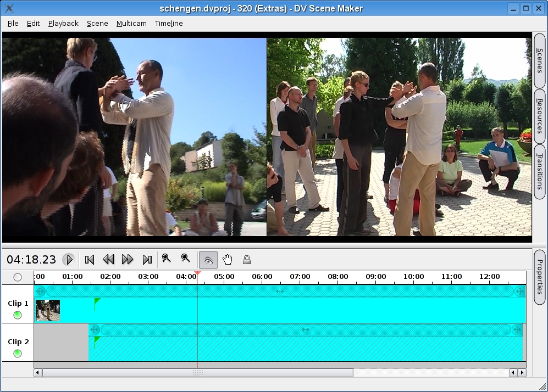Expand the Properties side panel tab
Image resolution: width=548 pixels, height=392 pixels.
click(540, 277)
